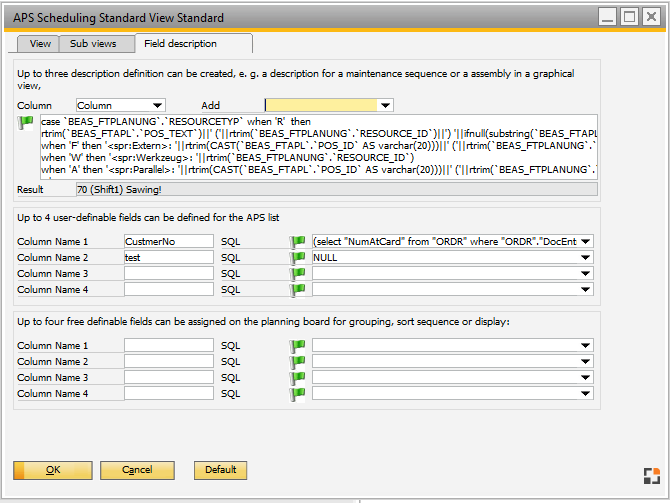The height and width of the screenshot is (503, 672).
Task: Click the CustmerNo column name field
Action: pyautogui.click(x=168, y=241)
